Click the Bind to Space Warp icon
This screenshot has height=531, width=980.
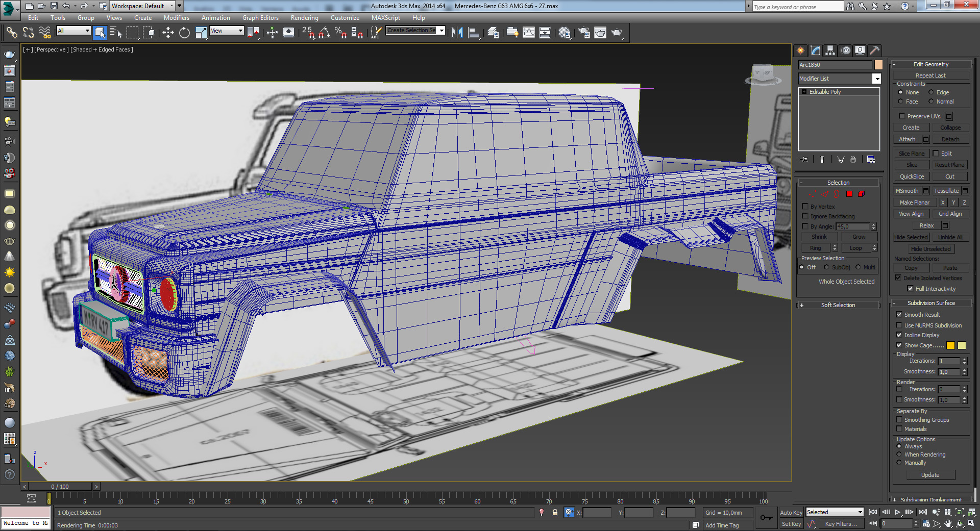tap(45, 33)
